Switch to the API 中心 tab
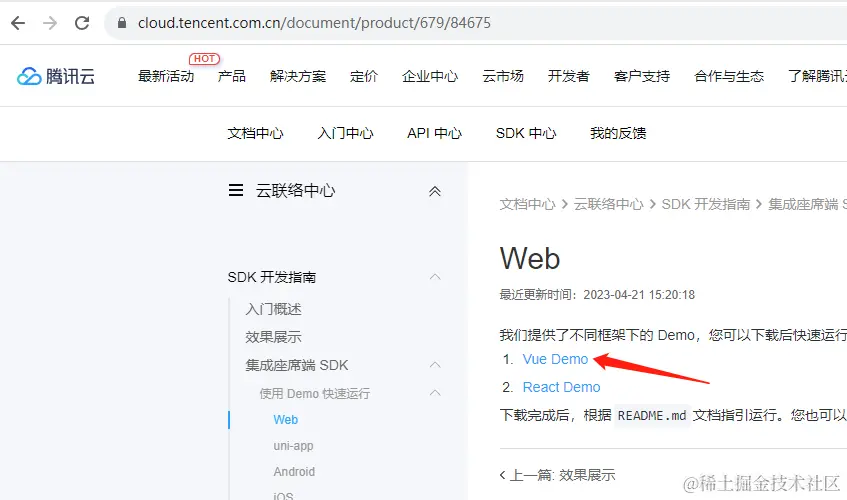847x500 pixels. (434, 133)
